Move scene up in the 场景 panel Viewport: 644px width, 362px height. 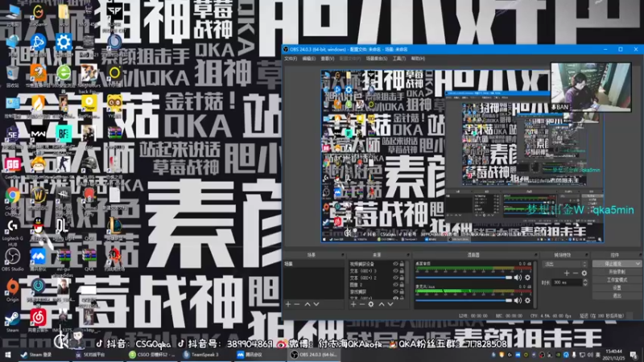click(308, 304)
